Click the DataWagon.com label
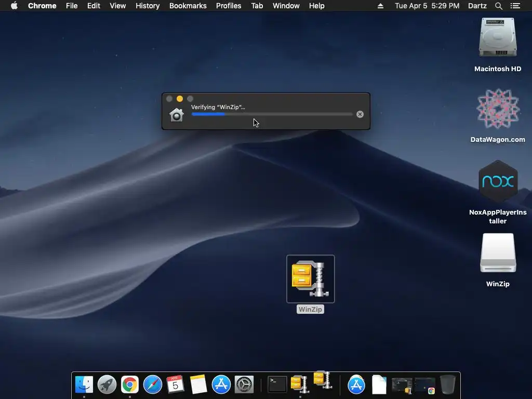 [x=498, y=139]
